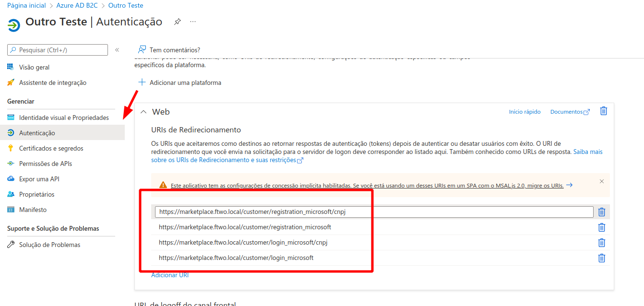This screenshot has width=644, height=306.
Task: Click the Certificados e segredos key icon
Action: click(11, 148)
